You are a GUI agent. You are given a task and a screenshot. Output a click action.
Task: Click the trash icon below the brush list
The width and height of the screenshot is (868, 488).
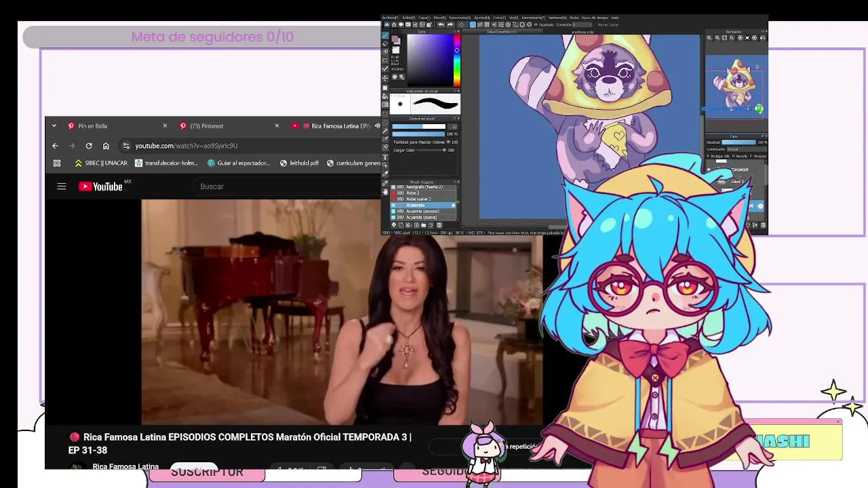(439, 225)
